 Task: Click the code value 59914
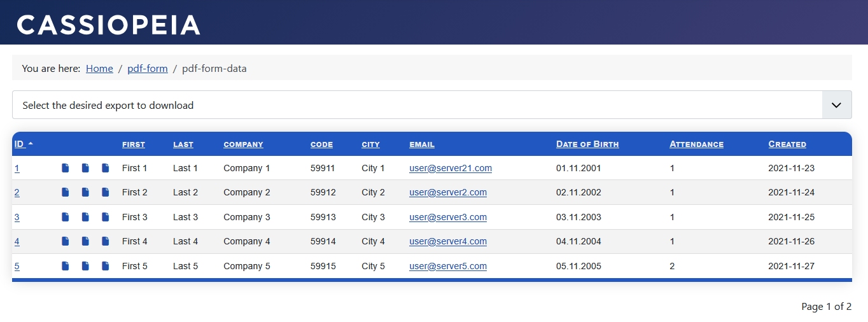point(323,241)
